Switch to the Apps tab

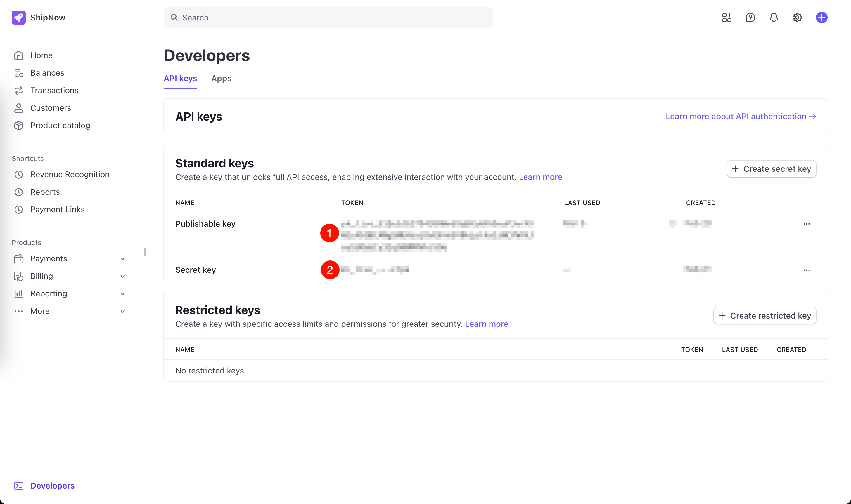click(221, 79)
